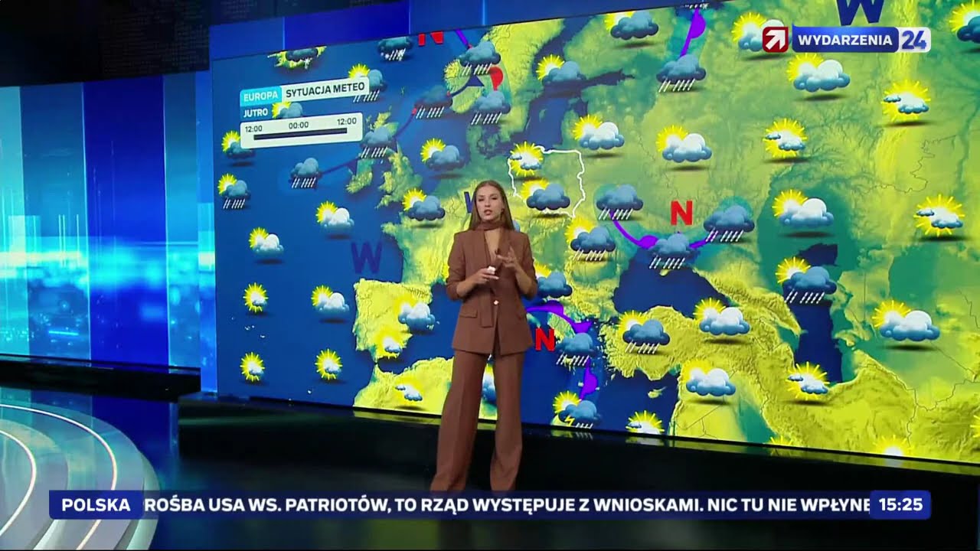Click the scrolling news ticker headline
Viewport: 980px width, 551px height.
click(x=507, y=505)
